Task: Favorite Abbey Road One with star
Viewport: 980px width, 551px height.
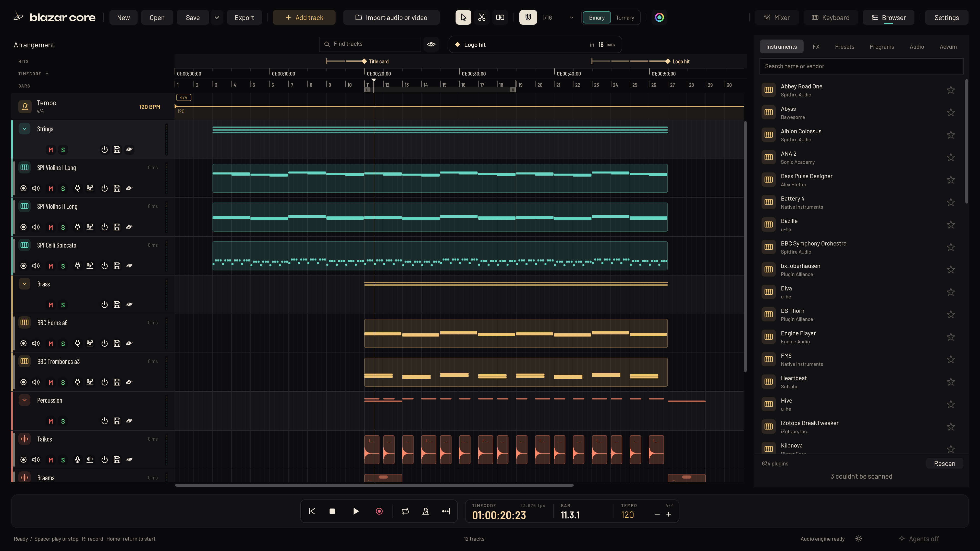Action: point(951,90)
